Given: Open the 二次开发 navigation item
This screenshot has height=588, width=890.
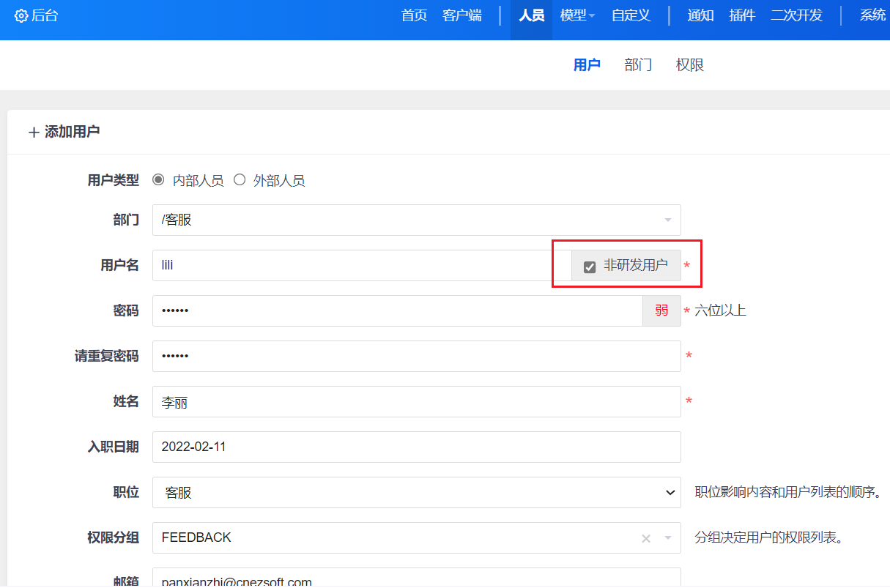Looking at the screenshot, I should click(796, 15).
